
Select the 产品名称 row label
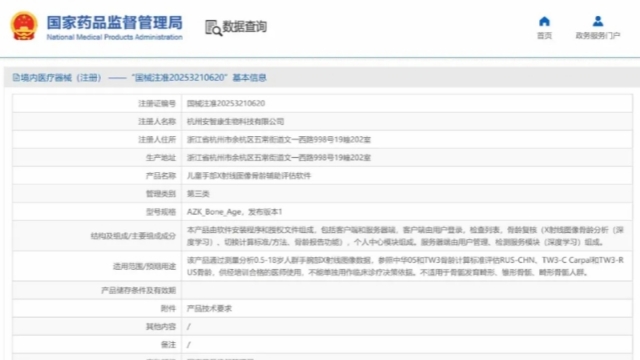tap(161, 176)
